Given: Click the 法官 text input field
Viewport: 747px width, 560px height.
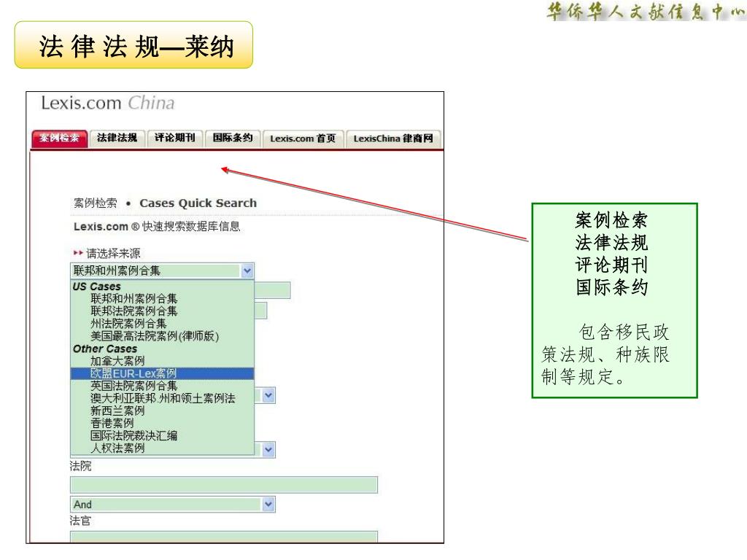Looking at the screenshot, I should click(224, 537).
